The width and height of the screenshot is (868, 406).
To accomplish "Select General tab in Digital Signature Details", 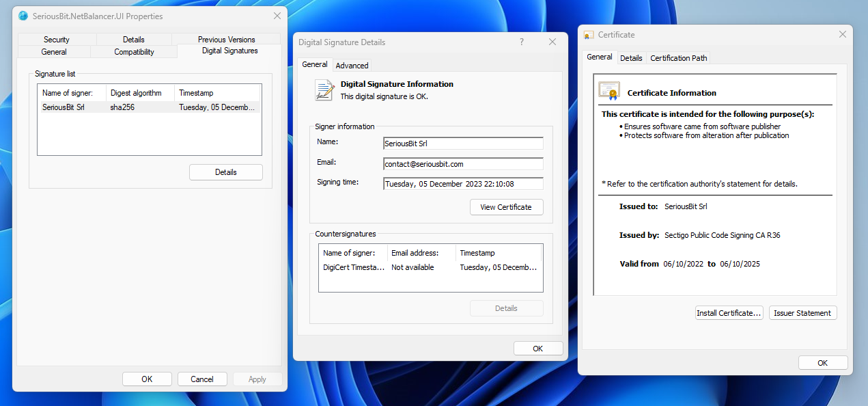I will (x=315, y=64).
